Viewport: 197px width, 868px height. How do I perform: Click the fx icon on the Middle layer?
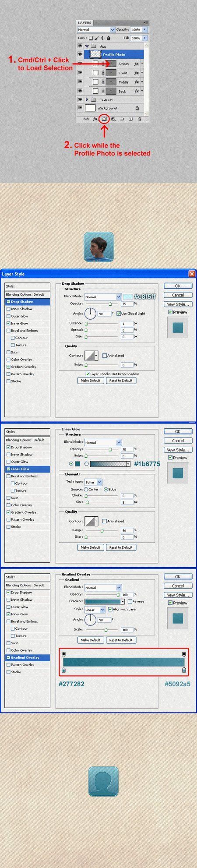137,82
